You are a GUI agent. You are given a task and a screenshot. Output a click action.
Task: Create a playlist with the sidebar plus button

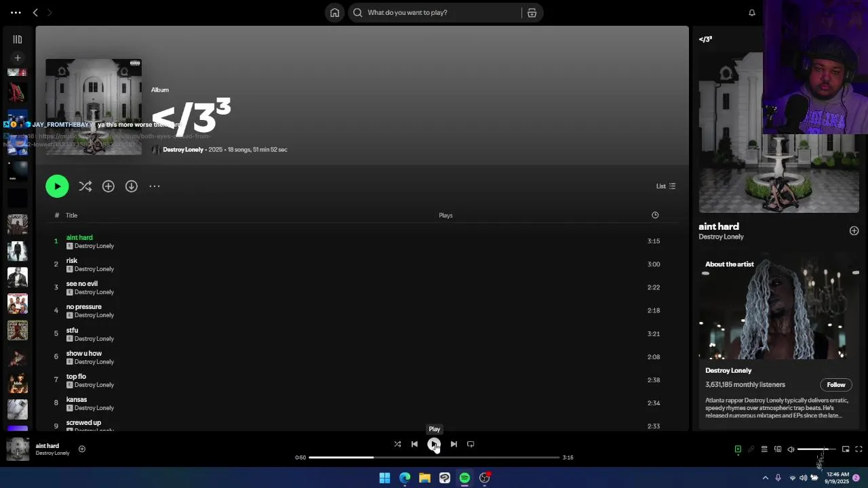[x=18, y=58]
